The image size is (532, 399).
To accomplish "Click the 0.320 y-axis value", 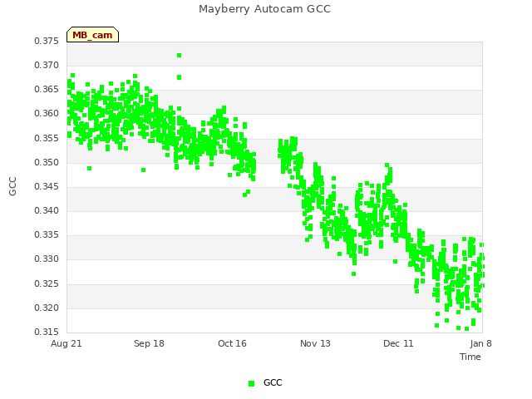I will click(x=47, y=308).
